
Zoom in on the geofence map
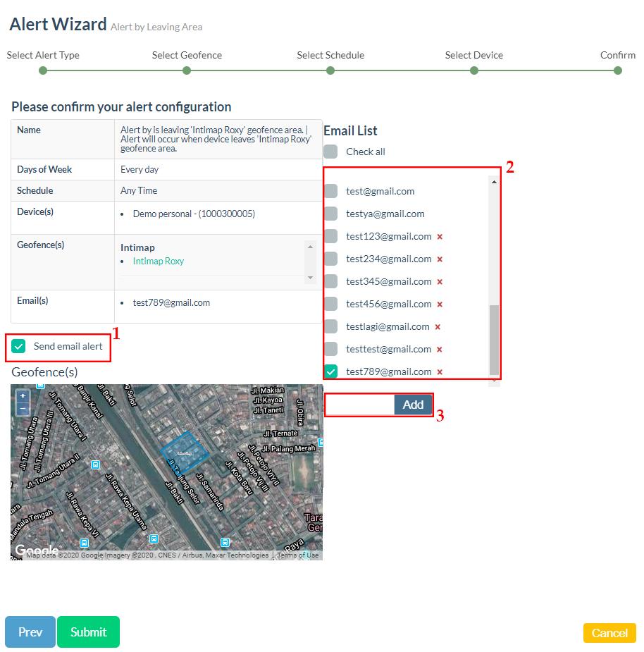click(23, 396)
